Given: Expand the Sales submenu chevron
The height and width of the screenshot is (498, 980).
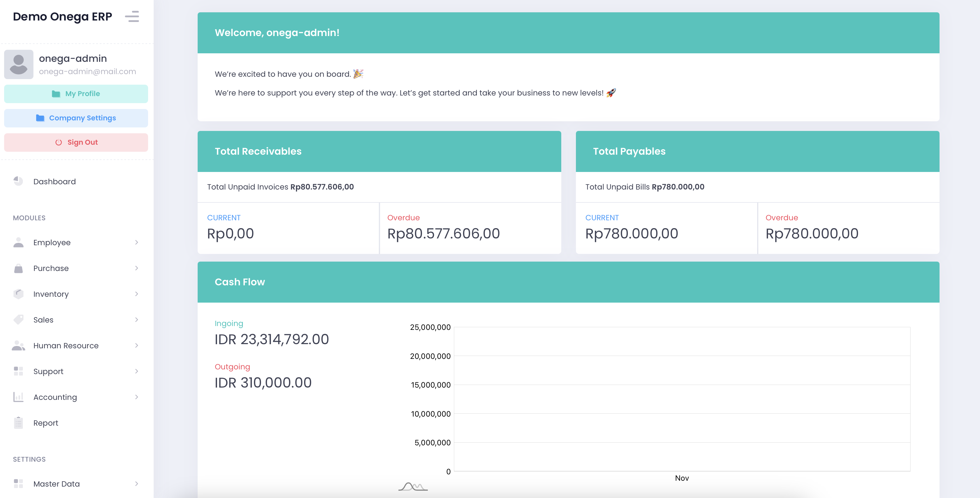Looking at the screenshot, I should click(x=137, y=320).
